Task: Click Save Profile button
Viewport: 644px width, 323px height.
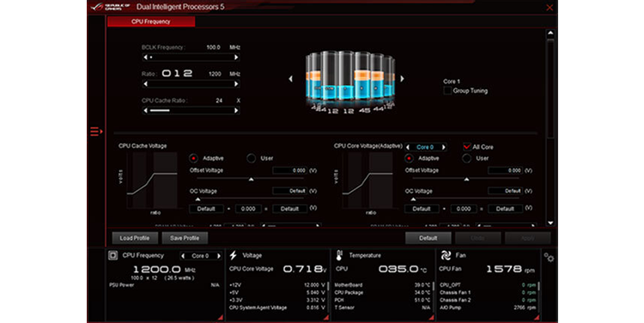Action: [x=185, y=238]
